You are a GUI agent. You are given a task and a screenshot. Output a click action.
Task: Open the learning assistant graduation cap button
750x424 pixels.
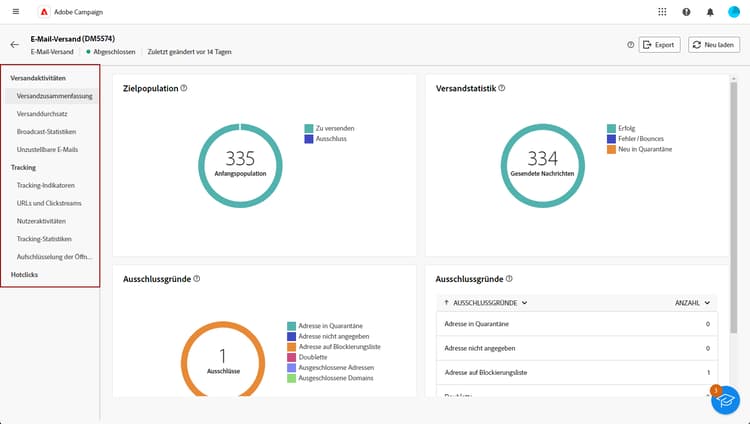725,400
